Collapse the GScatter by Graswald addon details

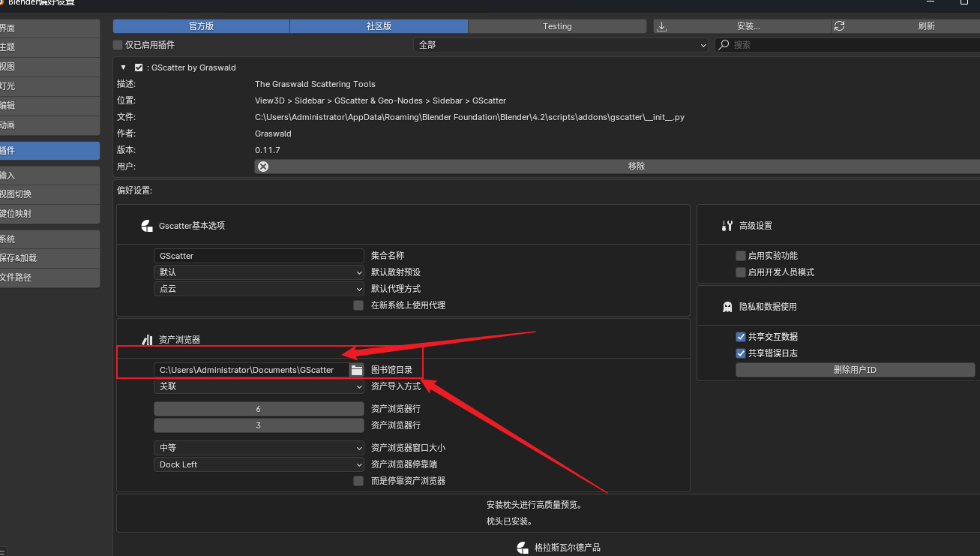[x=124, y=68]
